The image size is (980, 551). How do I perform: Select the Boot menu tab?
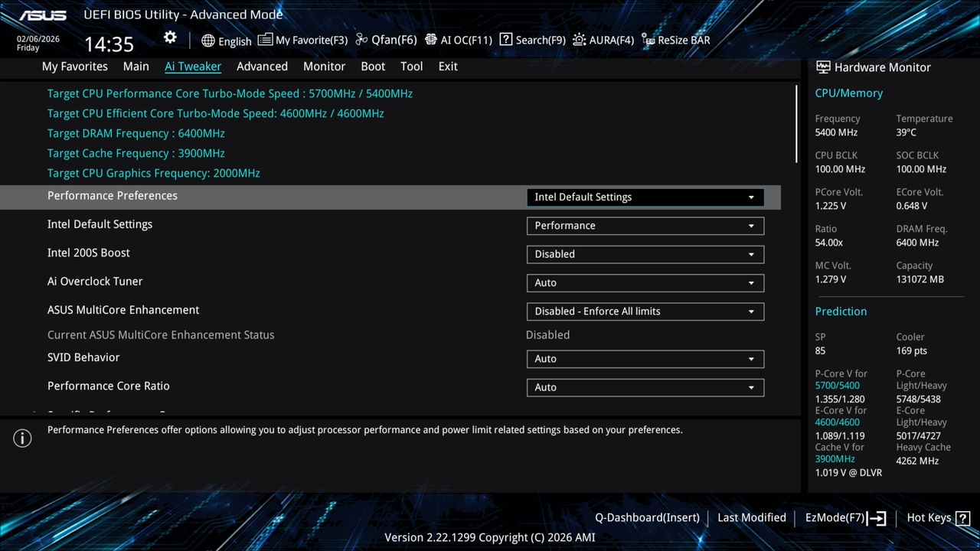pyautogui.click(x=373, y=67)
